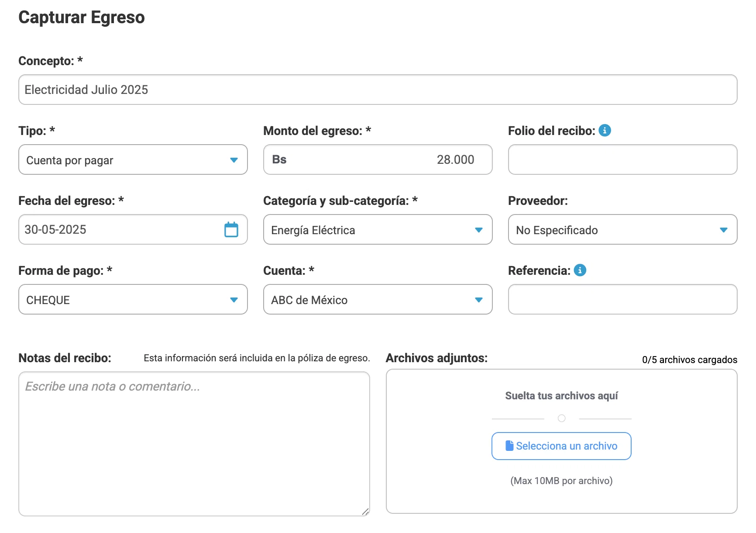The width and height of the screenshot is (756, 533).
Task: Open the Cuenta ABC de México dropdown
Action: (x=378, y=299)
